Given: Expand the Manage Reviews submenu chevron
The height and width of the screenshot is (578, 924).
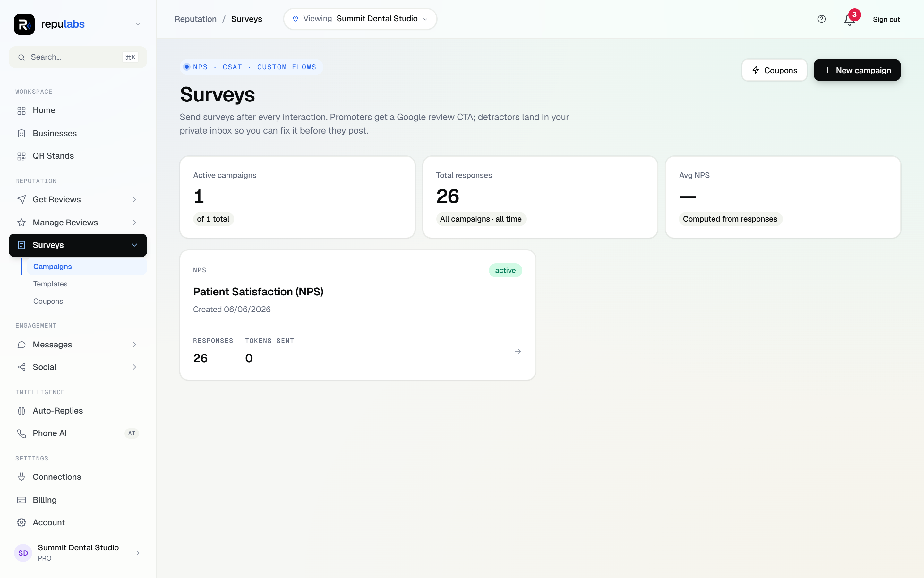Looking at the screenshot, I should click(x=134, y=223).
